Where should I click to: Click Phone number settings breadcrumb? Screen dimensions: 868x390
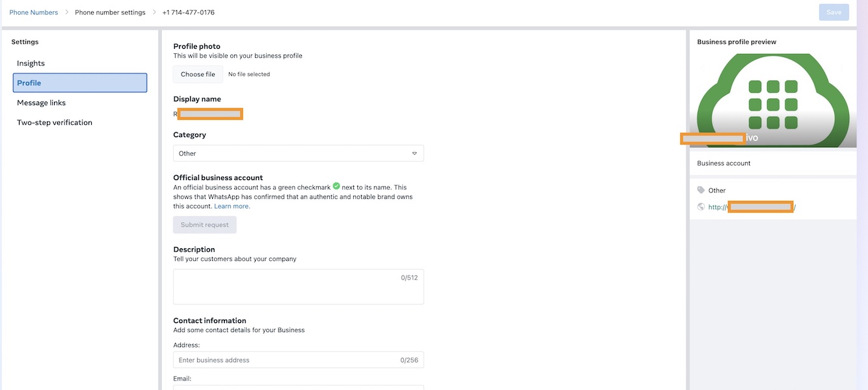pos(110,12)
